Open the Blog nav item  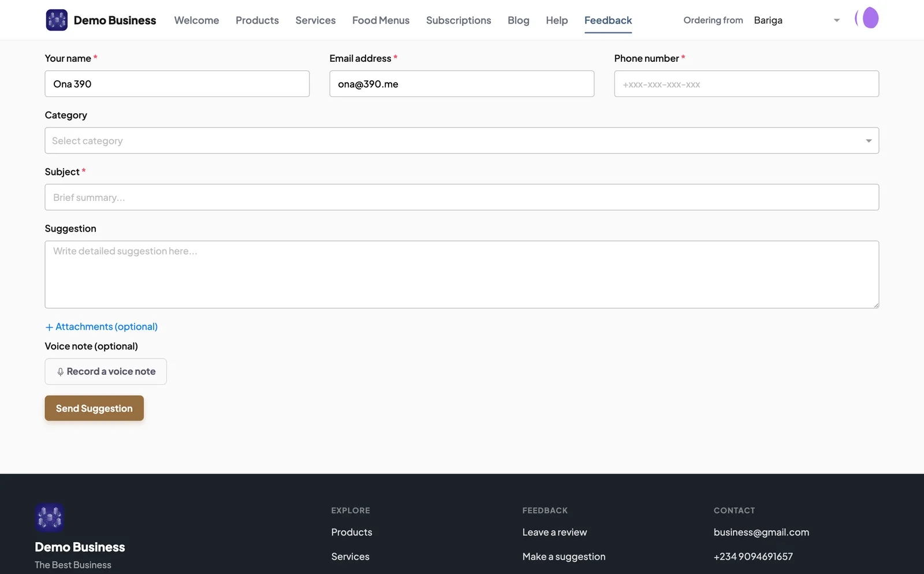(519, 20)
